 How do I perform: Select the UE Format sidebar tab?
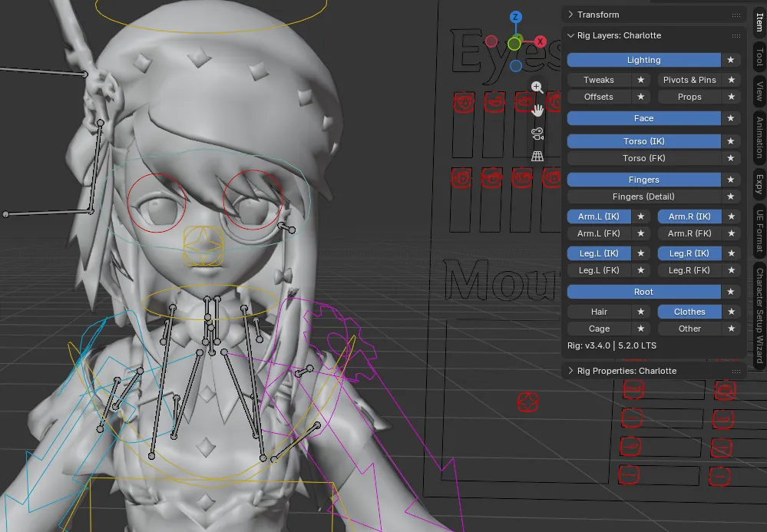click(x=759, y=230)
